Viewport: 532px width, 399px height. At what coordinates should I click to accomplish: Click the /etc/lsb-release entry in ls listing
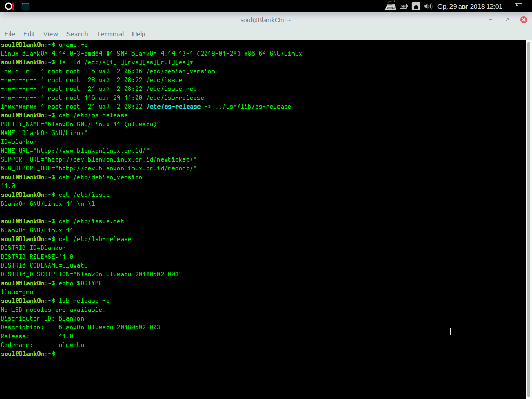coord(175,98)
